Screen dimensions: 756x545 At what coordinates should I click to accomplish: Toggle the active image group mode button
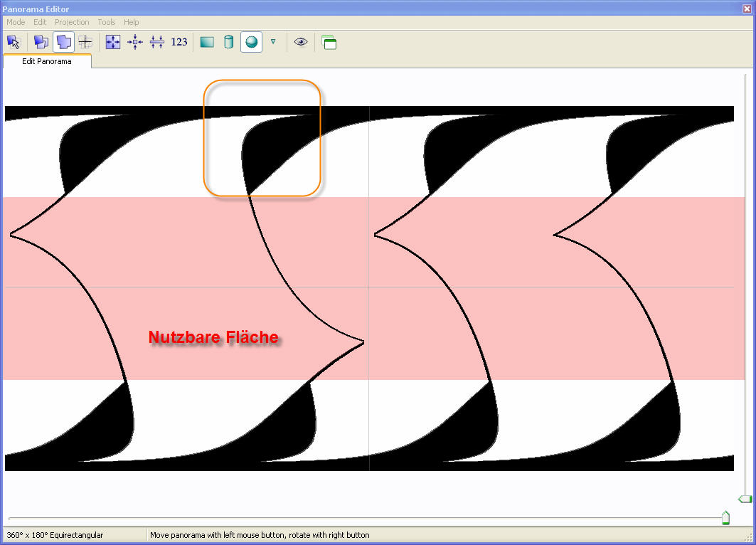click(x=64, y=42)
